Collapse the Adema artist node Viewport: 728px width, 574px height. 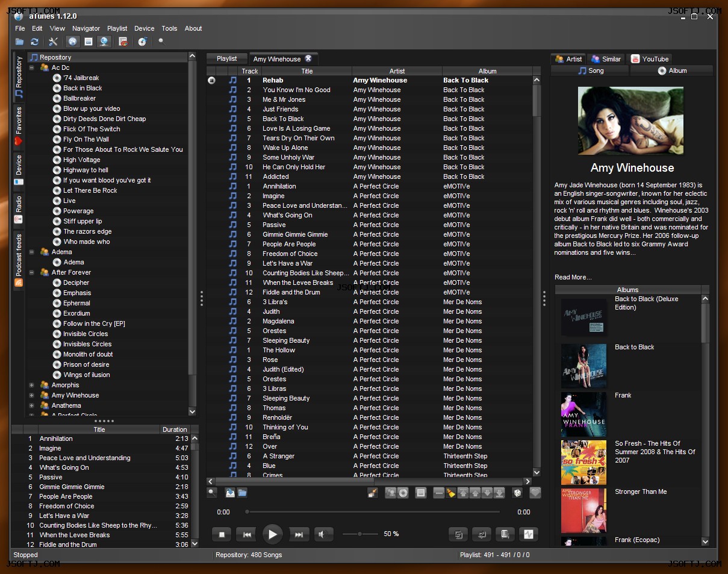(x=31, y=252)
